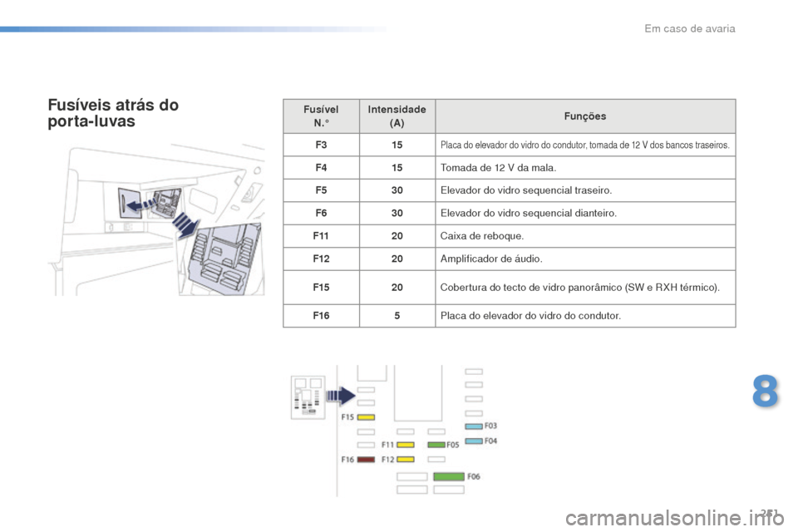Click the F3 cell in the table

(321, 145)
